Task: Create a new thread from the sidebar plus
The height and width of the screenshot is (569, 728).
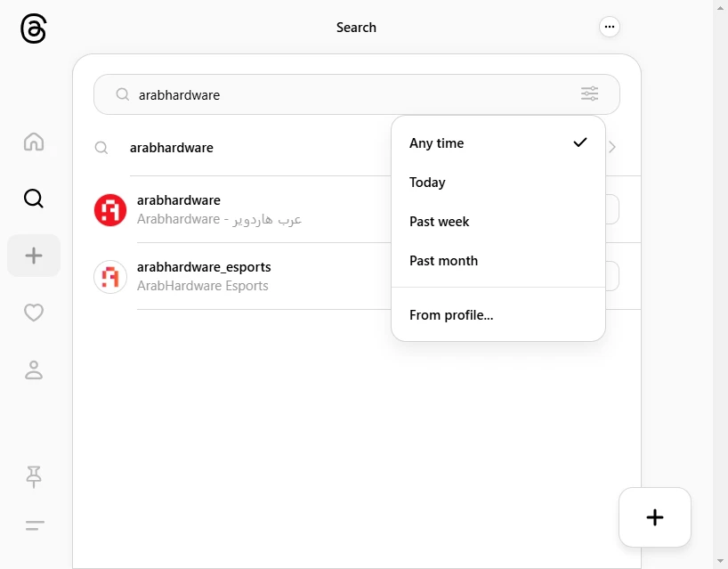Action: tap(34, 256)
